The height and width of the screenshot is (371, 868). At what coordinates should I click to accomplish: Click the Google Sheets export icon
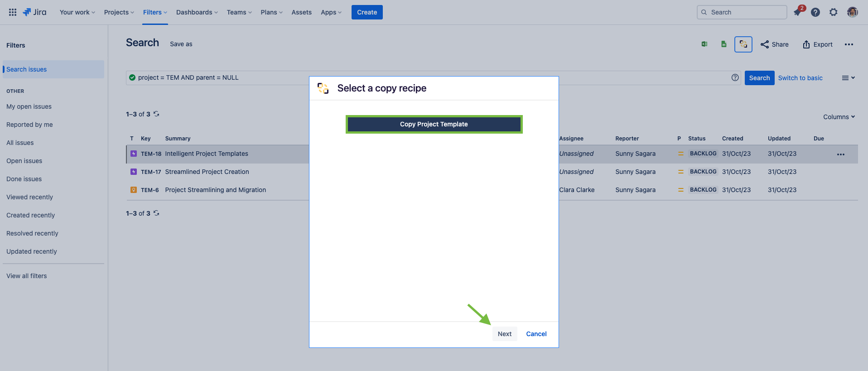[724, 44]
